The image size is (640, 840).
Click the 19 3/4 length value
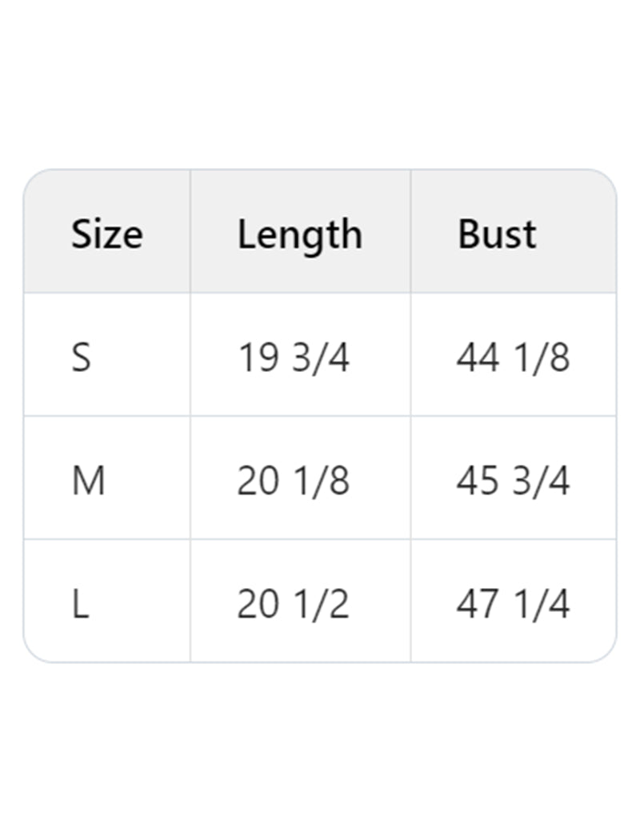tap(294, 358)
